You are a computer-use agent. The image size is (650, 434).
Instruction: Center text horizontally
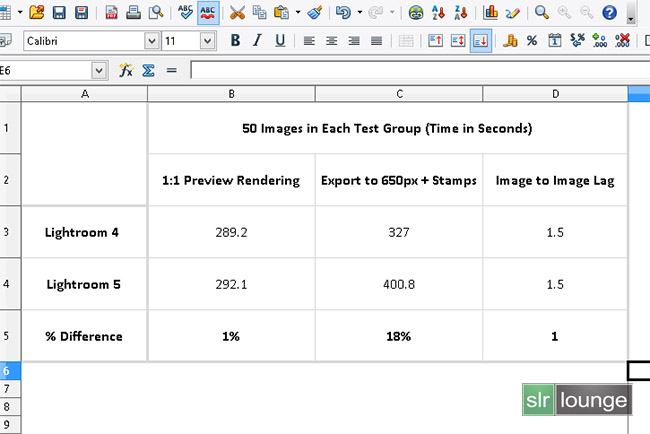(x=331, y=41)
